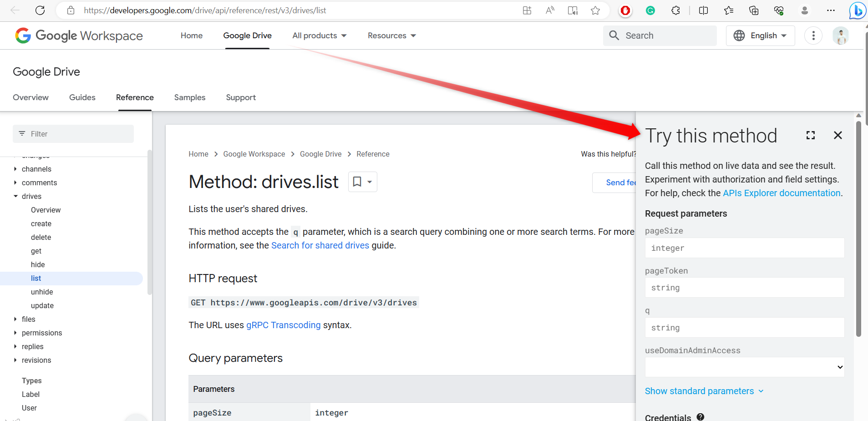The width and height of the screenshot is (868, 421).
Task: Go to Home in top navigation
Action: tap(192, 36)
